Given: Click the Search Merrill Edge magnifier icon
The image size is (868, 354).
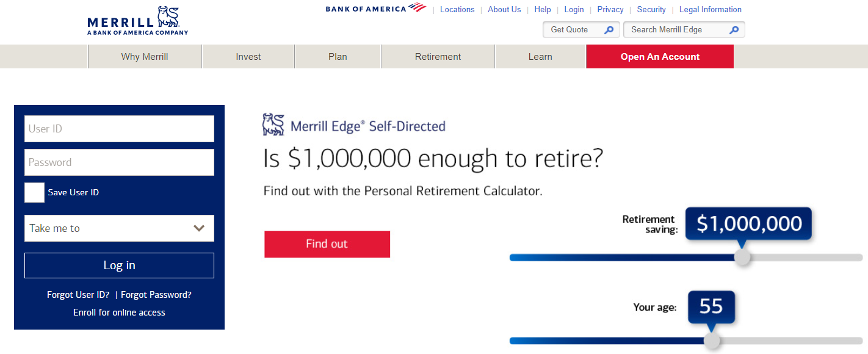Looking at the screenshot, I should tap(734, 30).
